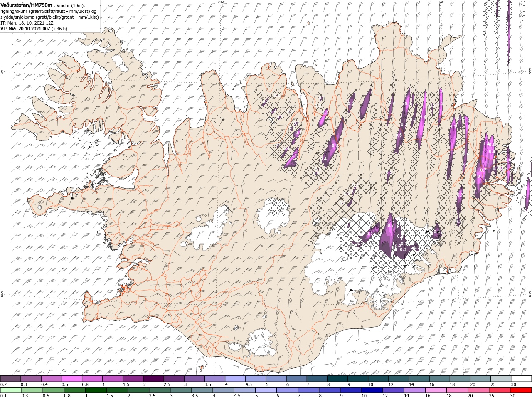Select the white 30 swatch in upper row
The width and height of the screenshot is (532, 399).
521,379
